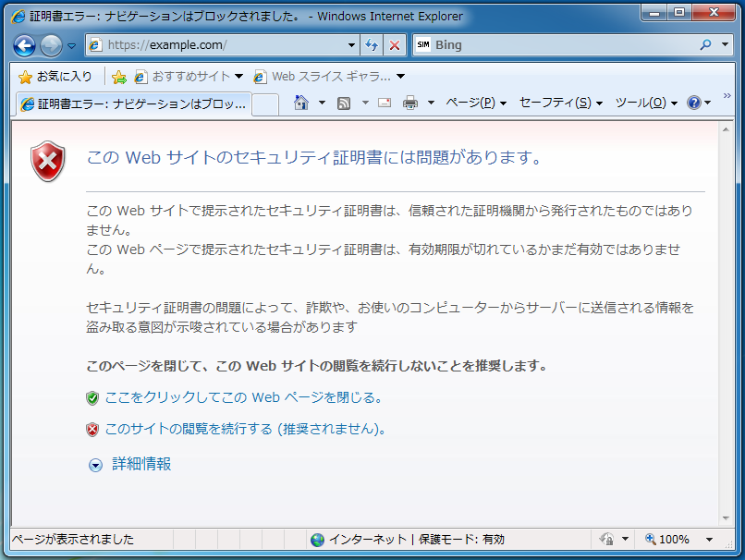Image resolution: width=745 pixels, height=560 pixels.
Task: Click the Forward arrow navigation button
Action: (51, 45)
